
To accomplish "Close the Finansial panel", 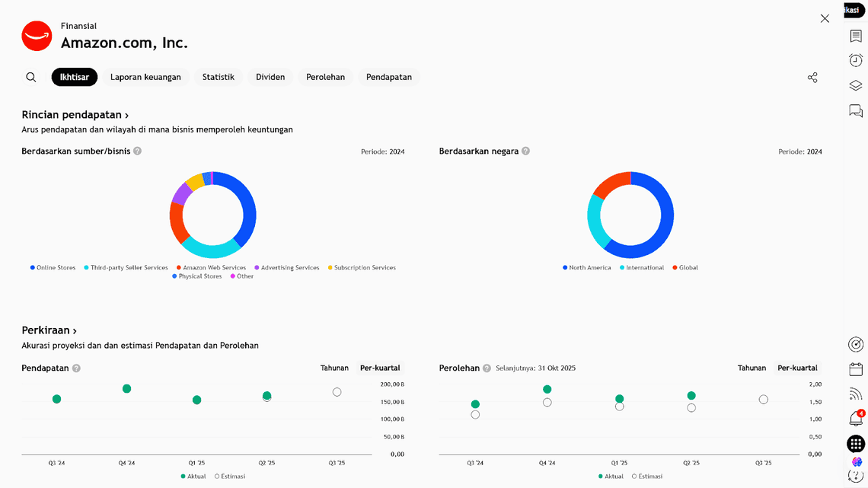I will pyautogui.click(x=825, y=18).
